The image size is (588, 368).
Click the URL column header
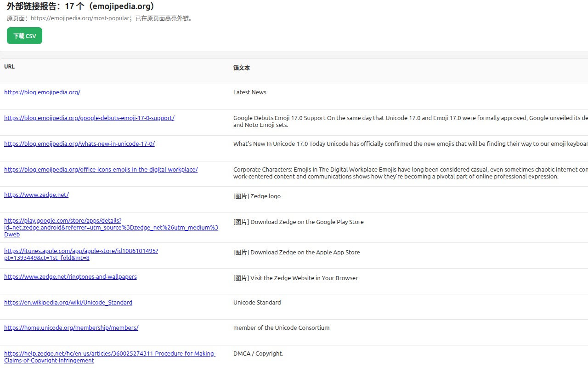coord(9,67)
